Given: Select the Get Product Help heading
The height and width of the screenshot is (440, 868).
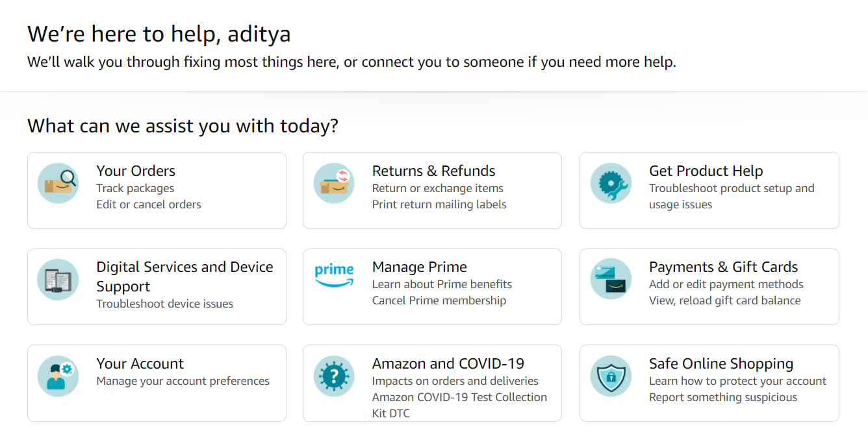Looking at the screenshot, I should coord(706,171).
